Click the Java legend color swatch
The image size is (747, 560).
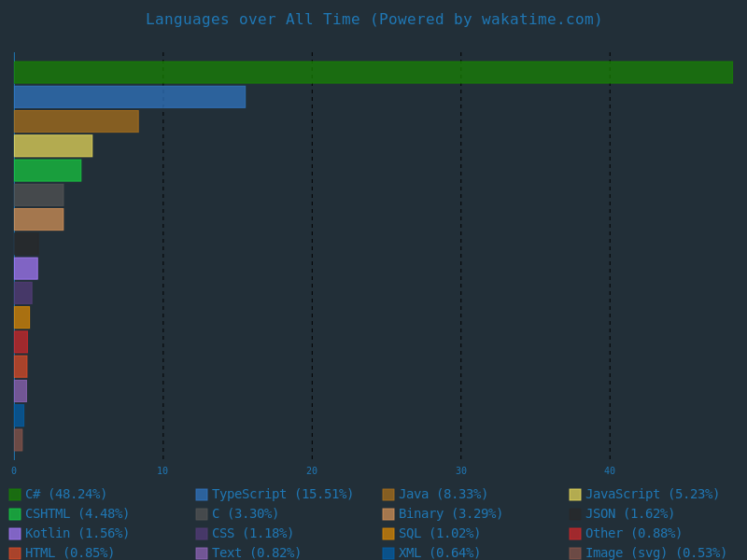[x=388, y=495]
